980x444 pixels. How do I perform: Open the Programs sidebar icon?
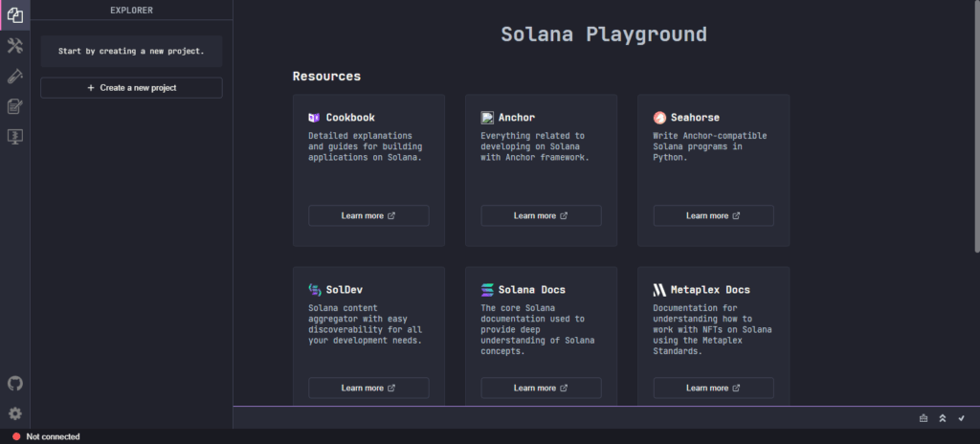(x=14, y=137)
